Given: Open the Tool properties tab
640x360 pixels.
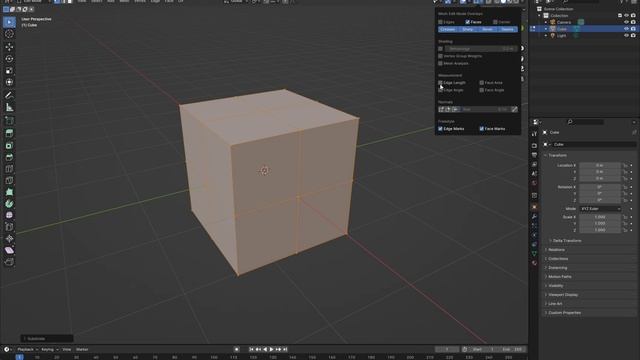Looking at the screenshot, I should coord(534,133).
